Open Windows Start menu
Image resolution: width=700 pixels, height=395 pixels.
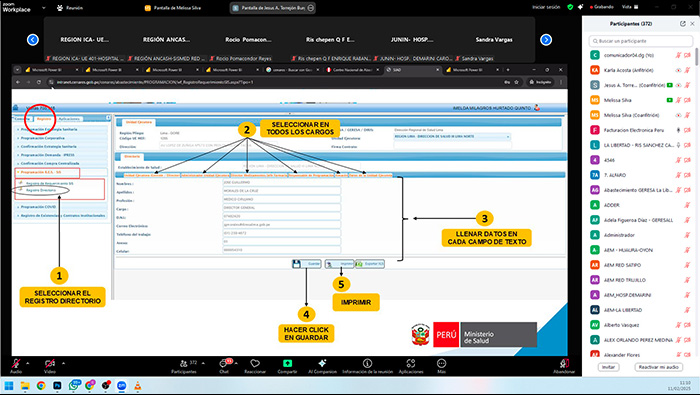pyautogui.click(x=9, y=385)
